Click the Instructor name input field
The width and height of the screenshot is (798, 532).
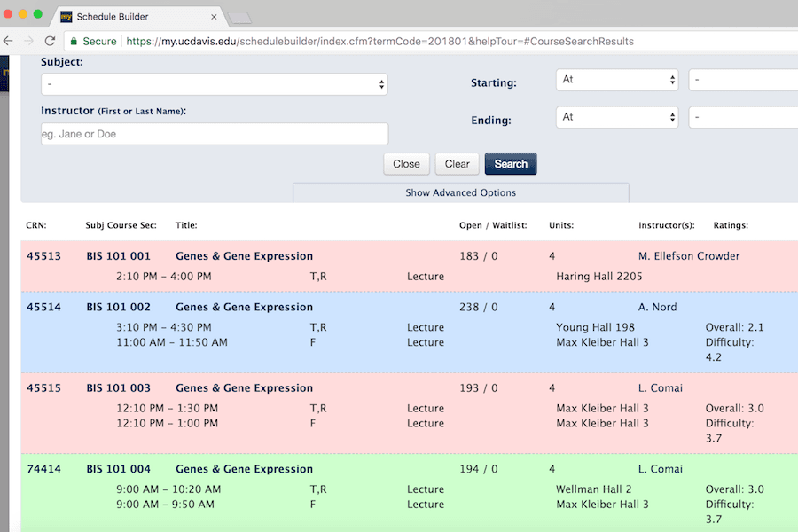point(214,134)
